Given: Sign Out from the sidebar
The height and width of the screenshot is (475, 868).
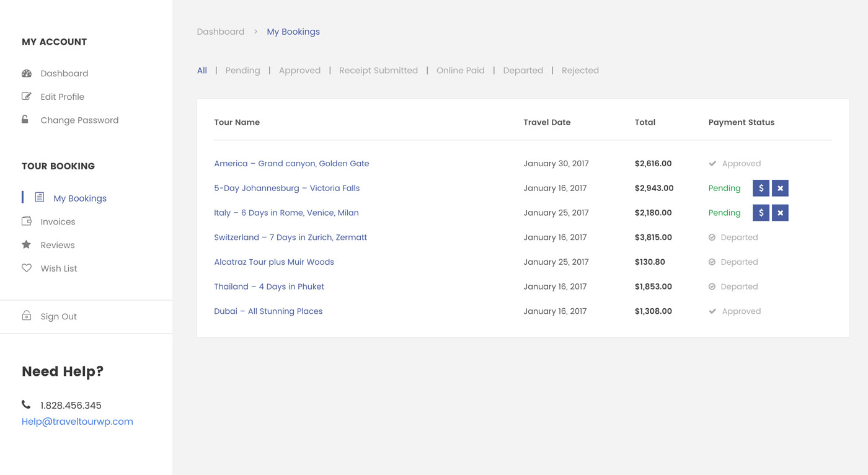Looking at the screenshot, I should pyautogui.click(x=58, y=316).
